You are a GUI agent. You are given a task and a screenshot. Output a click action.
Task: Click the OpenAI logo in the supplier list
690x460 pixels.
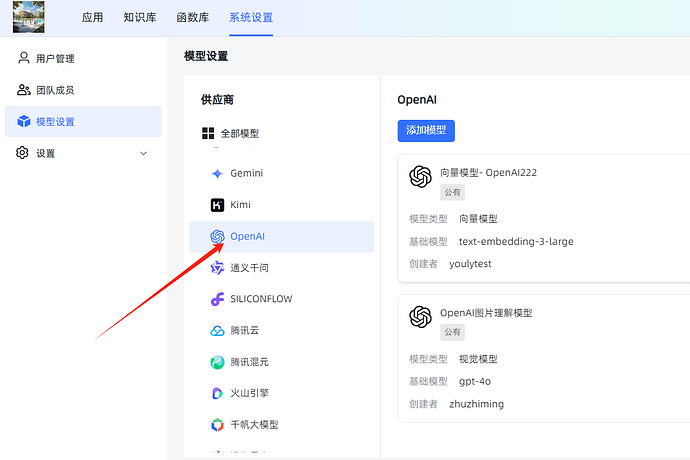217,236
